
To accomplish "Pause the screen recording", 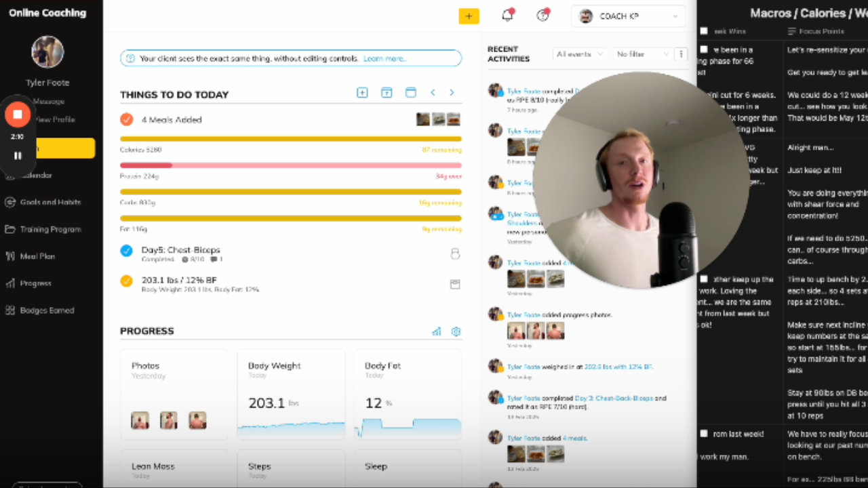I will pyautogui.click(x=18, y=155).
